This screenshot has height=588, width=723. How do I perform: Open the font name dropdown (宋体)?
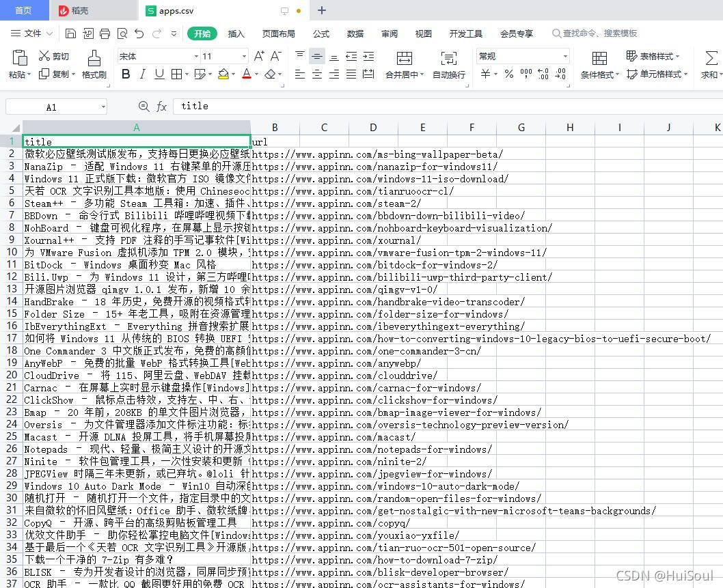coord(196,57)
